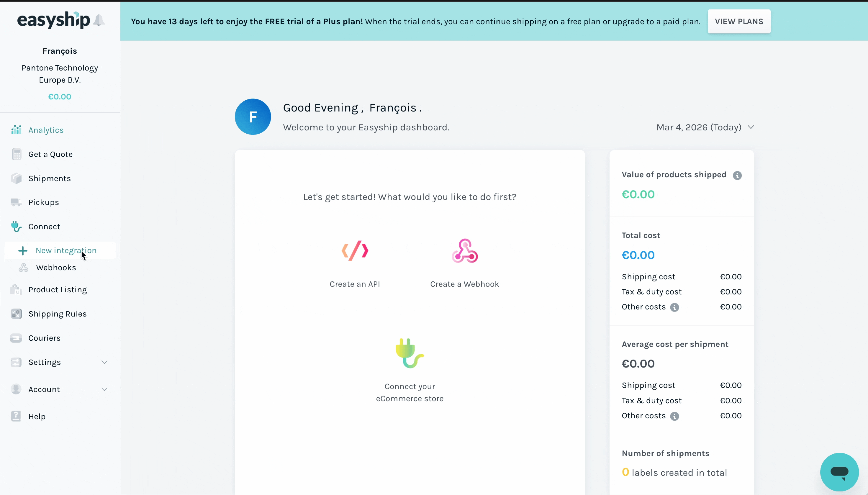
Task: Start a New integration
Action: (66, 250)
